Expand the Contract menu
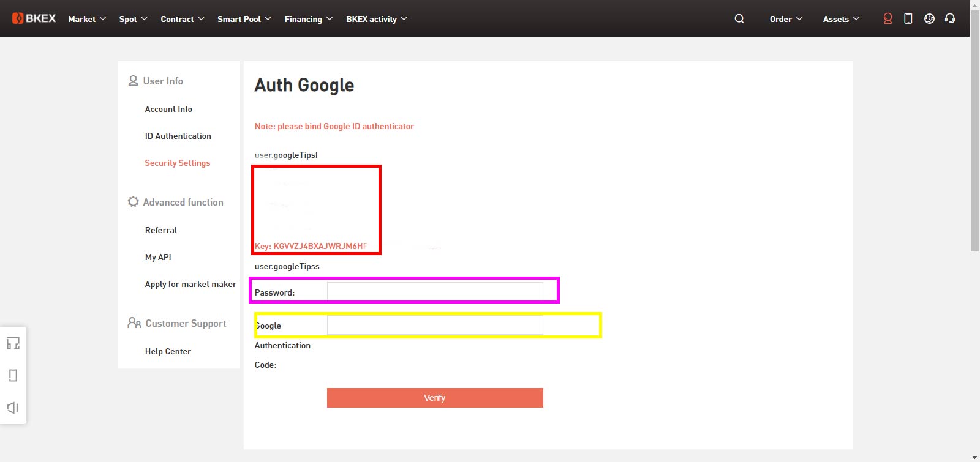This screenshot has width=980, height=462. tap(183, 19)
